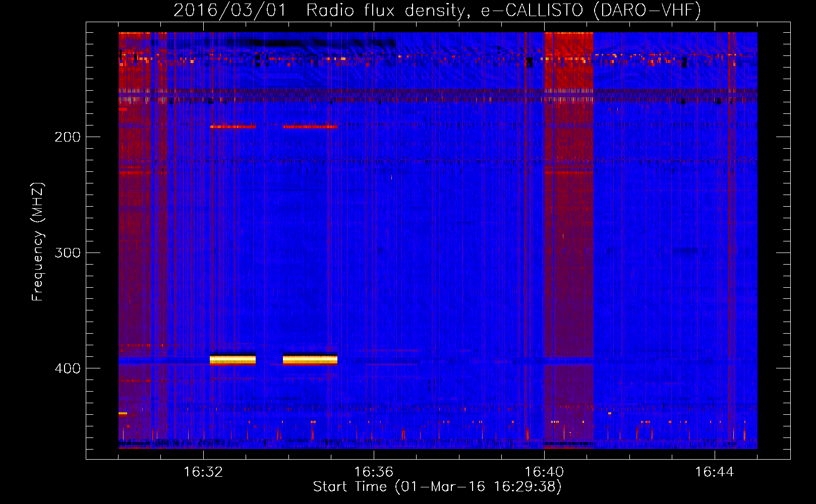
Task: Click the '200' frequency tick label
Action: pos(68,137)
